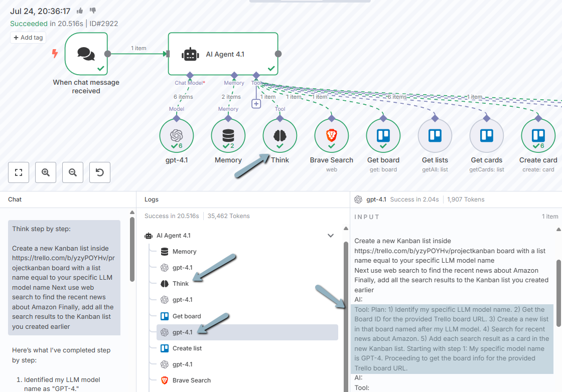Select the gpt-4.1 log entry below Think
Image resolution: width=562 pixels, height=392 pixels.
pos(247,300)
